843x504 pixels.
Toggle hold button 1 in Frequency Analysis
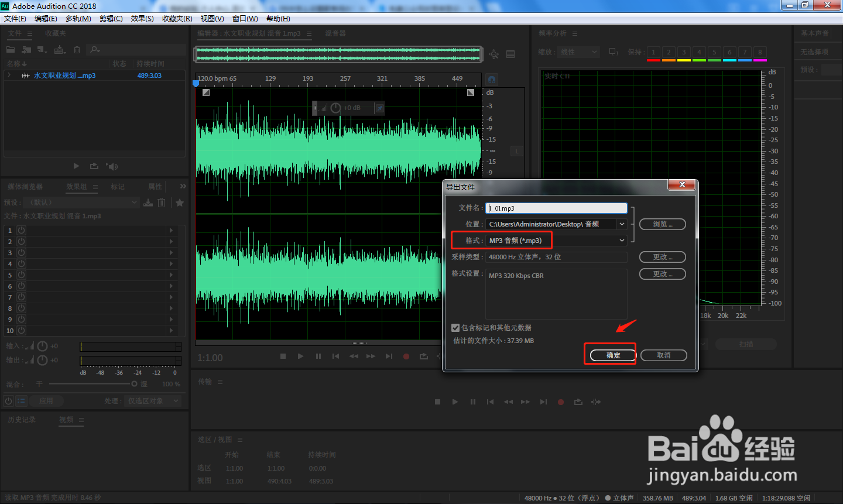[653, 52]
